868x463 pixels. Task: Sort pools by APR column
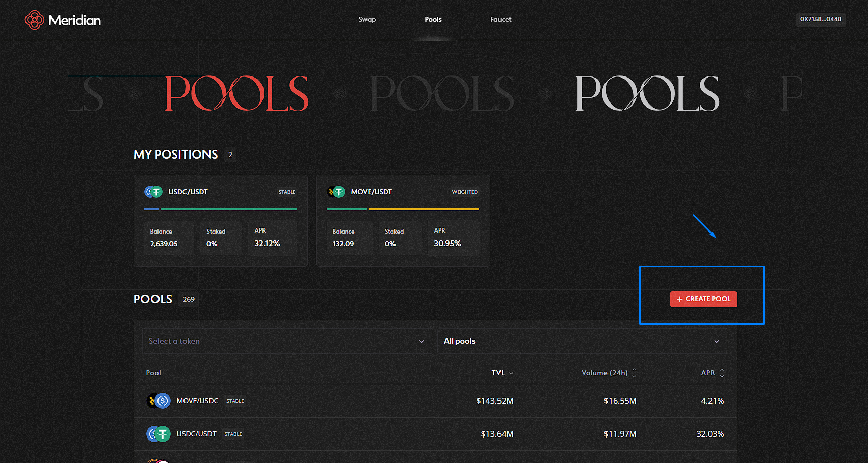(713, 373)
